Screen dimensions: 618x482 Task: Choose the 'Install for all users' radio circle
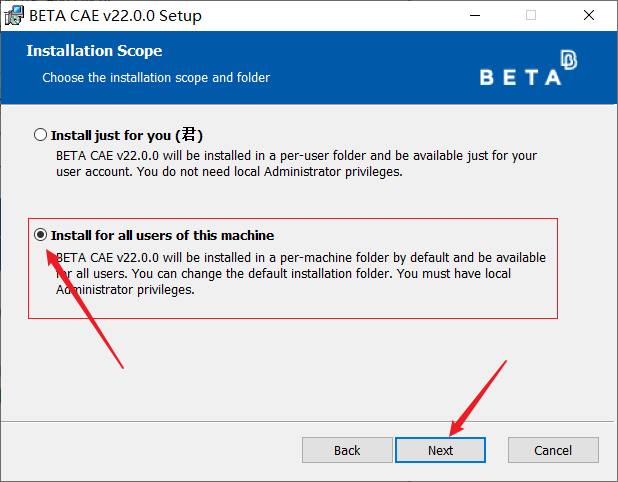[x=41, y=235]
